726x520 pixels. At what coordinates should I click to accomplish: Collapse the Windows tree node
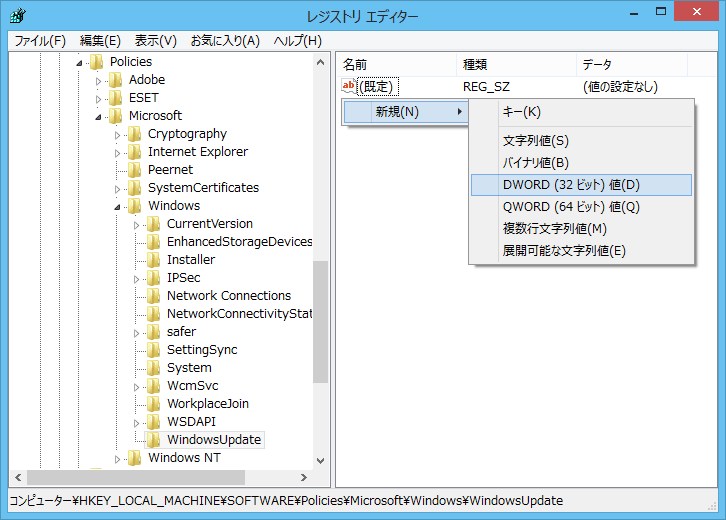(118, 207)
